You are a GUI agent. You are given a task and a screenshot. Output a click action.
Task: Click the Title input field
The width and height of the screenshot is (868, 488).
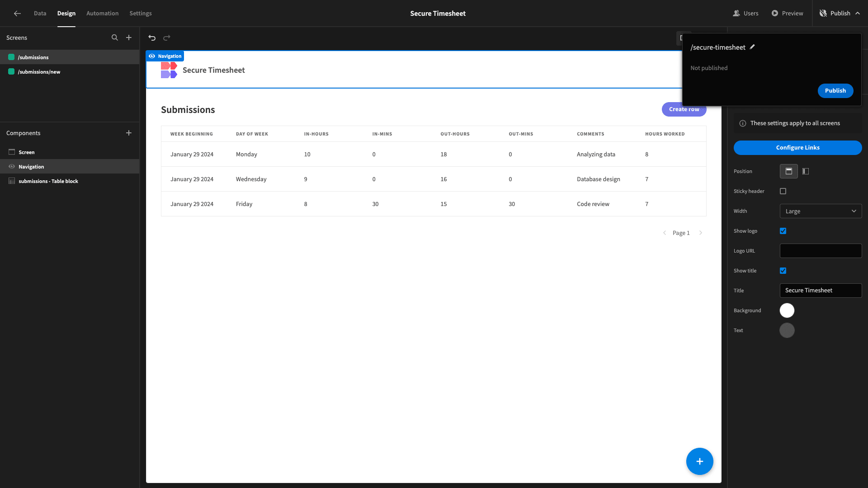click(x=821, y=291)
